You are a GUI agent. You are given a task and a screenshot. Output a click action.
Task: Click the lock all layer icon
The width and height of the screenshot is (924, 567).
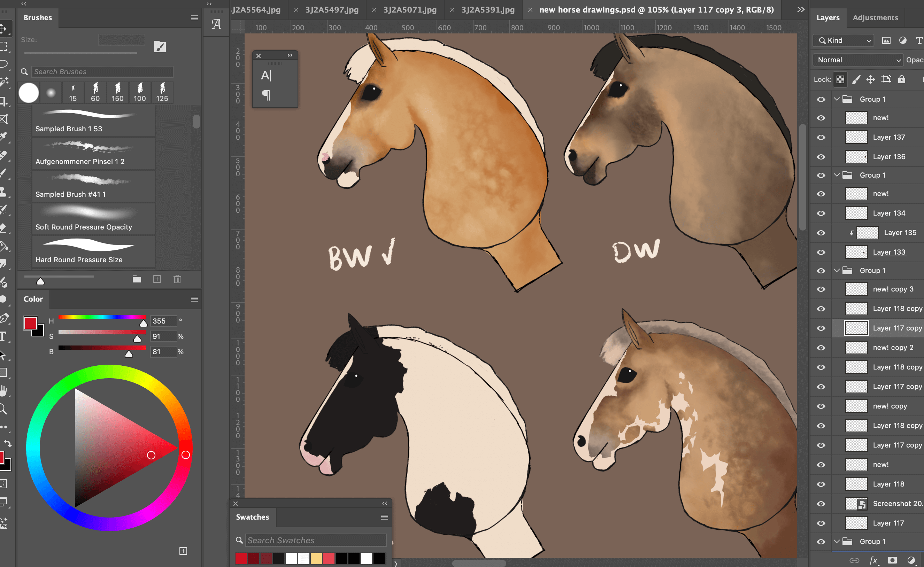point(901,79)
